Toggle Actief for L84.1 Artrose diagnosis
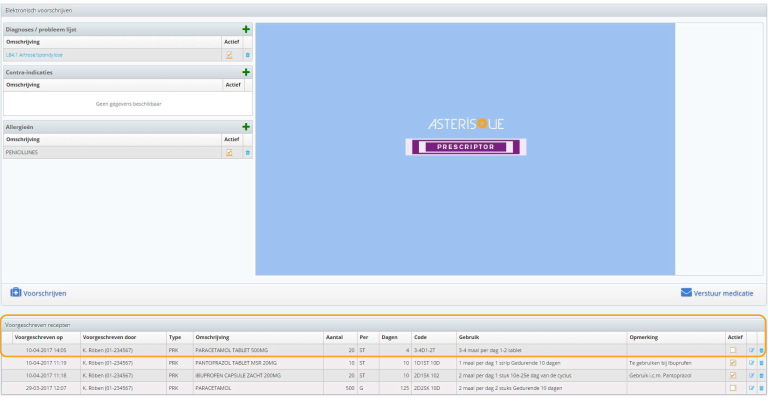Image resolution: width=771 pixels, height=400 pixels. (229, 55)
